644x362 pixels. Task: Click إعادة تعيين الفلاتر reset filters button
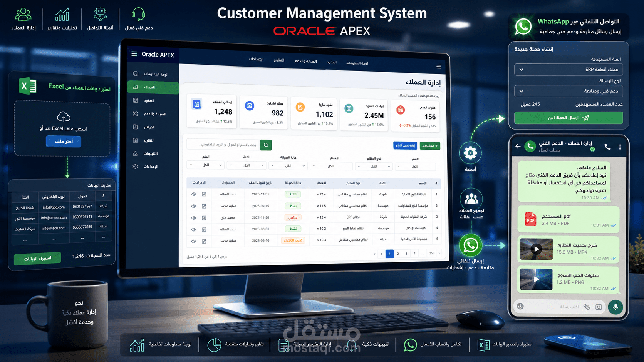tap(405, 145)
